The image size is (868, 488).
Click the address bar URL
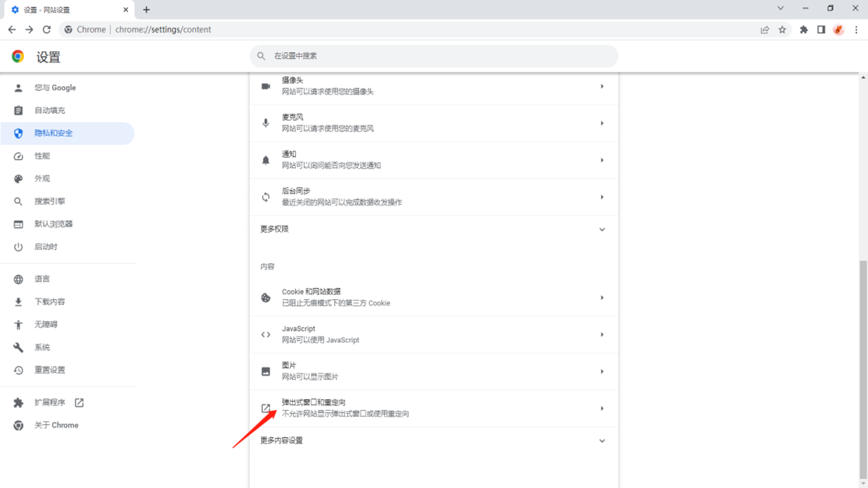(x=163, y=30)
